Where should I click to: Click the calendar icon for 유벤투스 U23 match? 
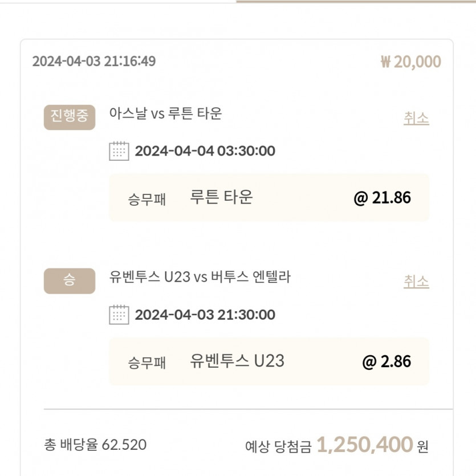(x=119, y=315)
